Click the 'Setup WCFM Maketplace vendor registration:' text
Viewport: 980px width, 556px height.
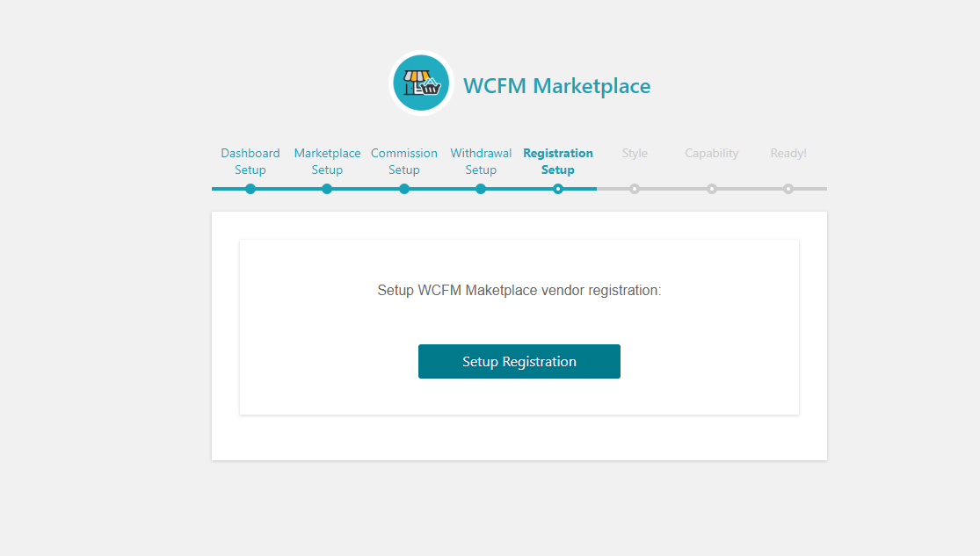[519, 291]
